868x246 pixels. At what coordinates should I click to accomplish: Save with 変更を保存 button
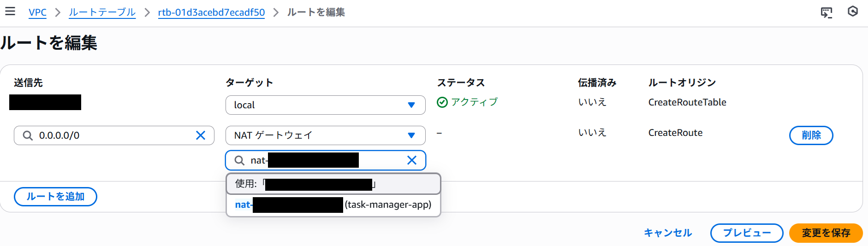pyautogui.click(x=826, y=233)
